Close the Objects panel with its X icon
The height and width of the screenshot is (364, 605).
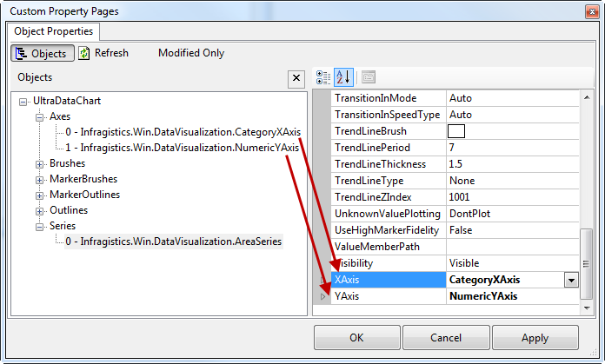(x=296, y=78)
